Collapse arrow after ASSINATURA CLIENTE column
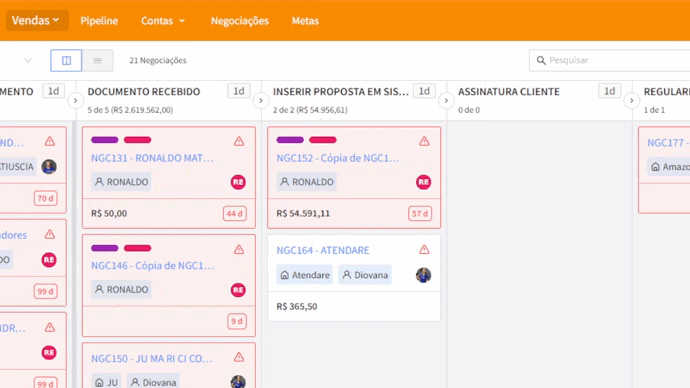690x388 pixels. (631, 101)
